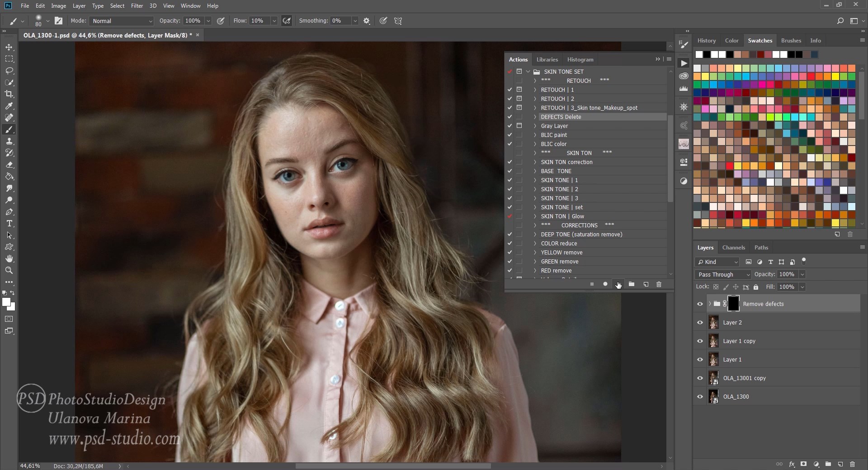Click the Delete action trash icon
This screenshot has height=470, width=868.
(x=659, y=284)
